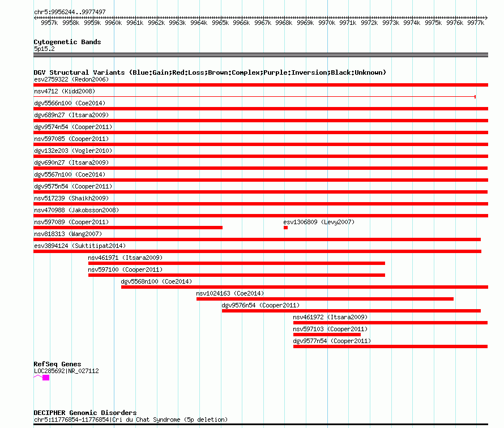The height and width of the screenshot is (428, 504).
Task: Click the 9965k ruler tick
Action: point(220,23)
